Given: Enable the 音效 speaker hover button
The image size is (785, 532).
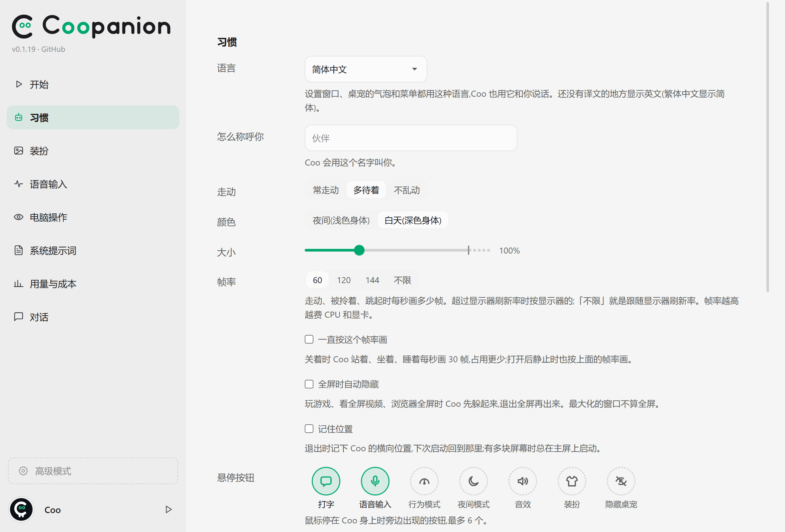Looking at the screenshot, I should [x=522, y=481].
